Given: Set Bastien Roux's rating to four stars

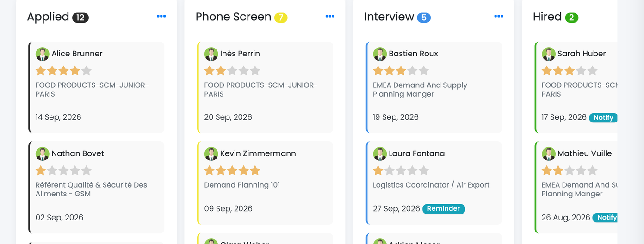Looking at the screenshot, I should (412, 71).
